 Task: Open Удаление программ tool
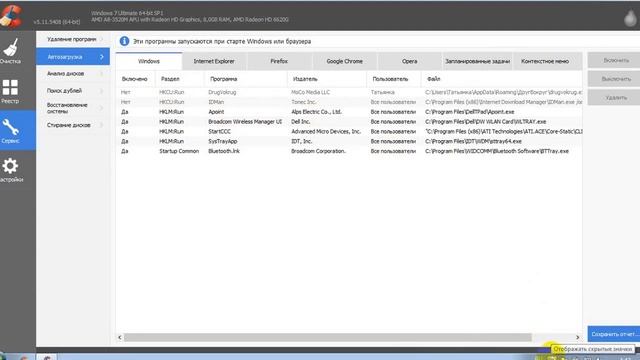click(73, 39)
